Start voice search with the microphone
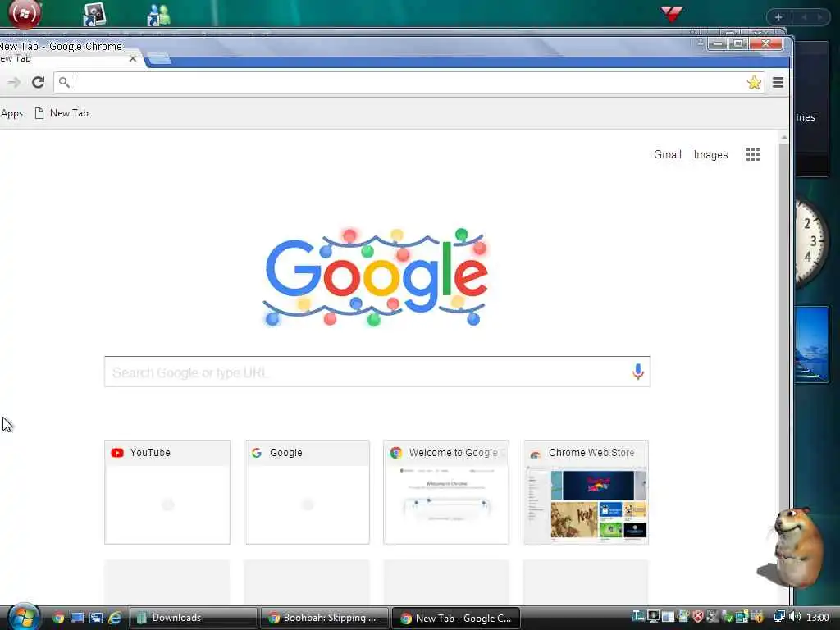840x630 pixels. [x=637, y=372]
